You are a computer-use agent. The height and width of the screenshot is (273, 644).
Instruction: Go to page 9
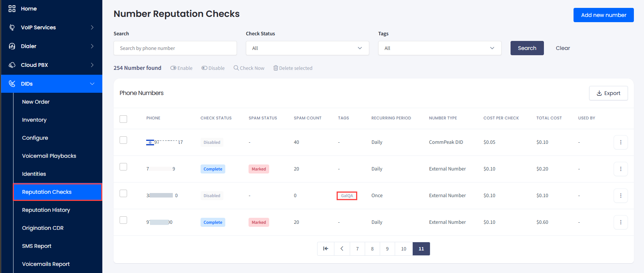pos(387,249)
